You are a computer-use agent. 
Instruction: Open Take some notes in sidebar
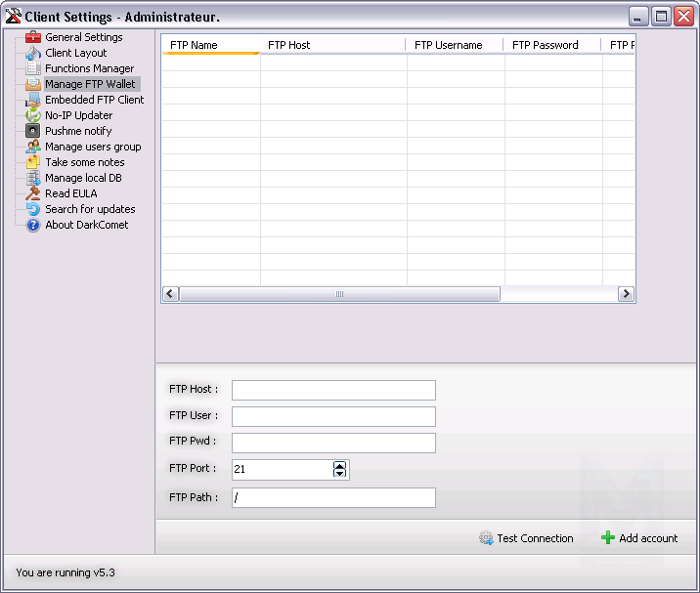[84, 162]
